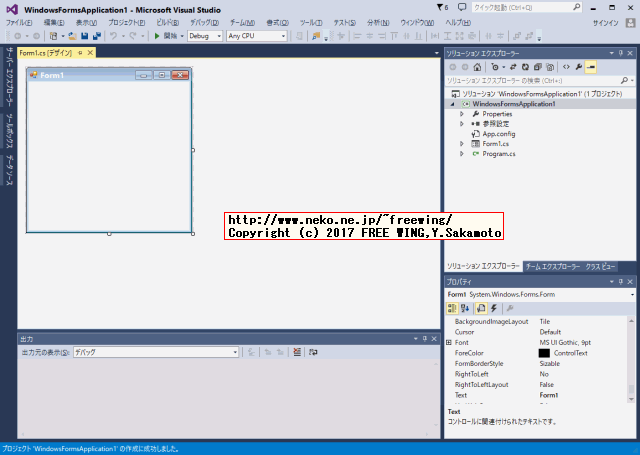Toggle auto-hide pin on Output panel
This screenshot has width=640, height=455.
[x=424, y=339]
